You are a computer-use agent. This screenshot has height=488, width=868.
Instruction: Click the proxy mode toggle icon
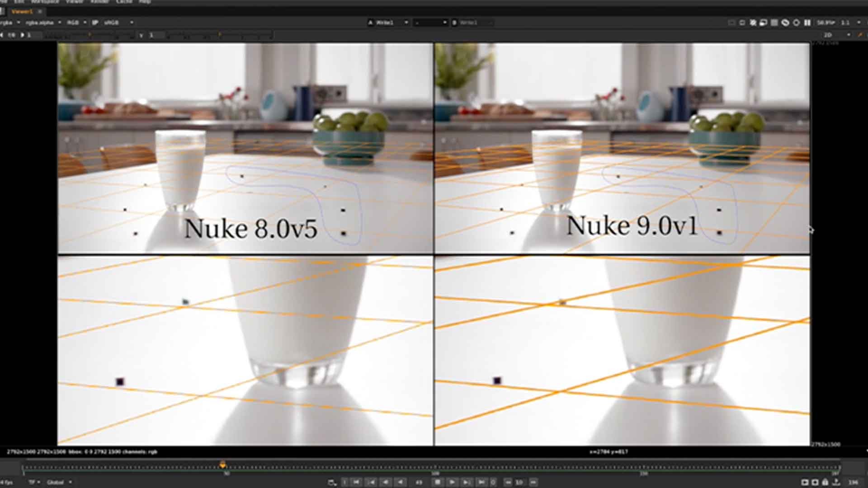764,23
